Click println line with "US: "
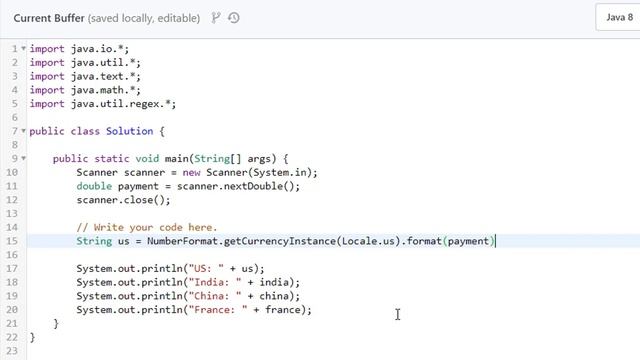 [171, 269]
